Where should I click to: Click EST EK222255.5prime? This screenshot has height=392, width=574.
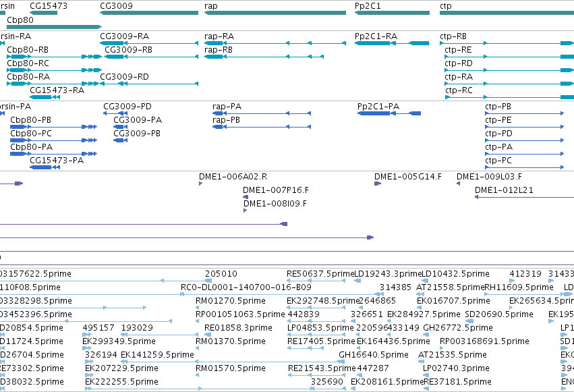(x=122, y=382)
